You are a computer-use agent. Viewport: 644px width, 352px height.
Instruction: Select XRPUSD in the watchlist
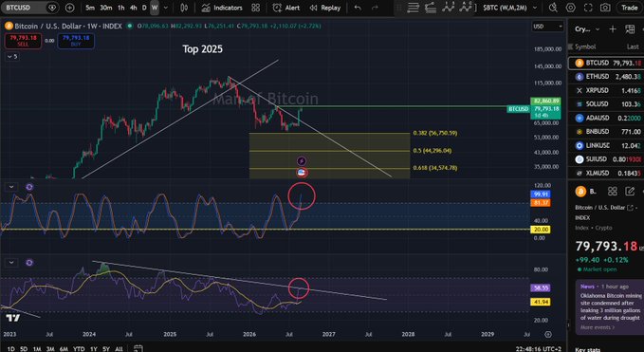[x=606, y=90]
